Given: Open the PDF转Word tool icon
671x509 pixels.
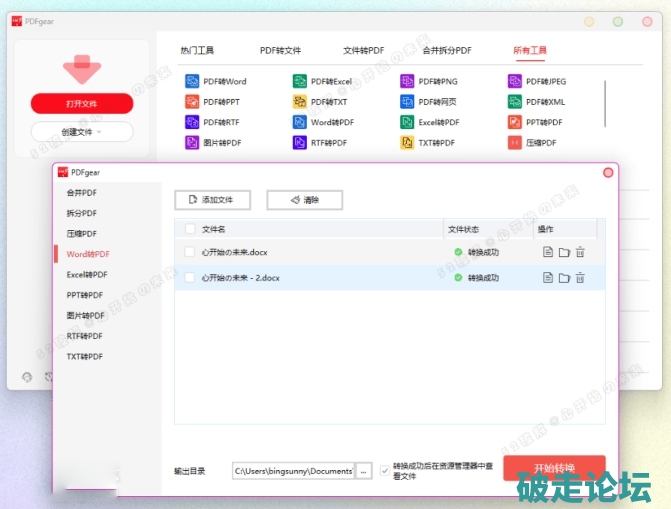Looking at the screenshot, I should pos(192,81).
